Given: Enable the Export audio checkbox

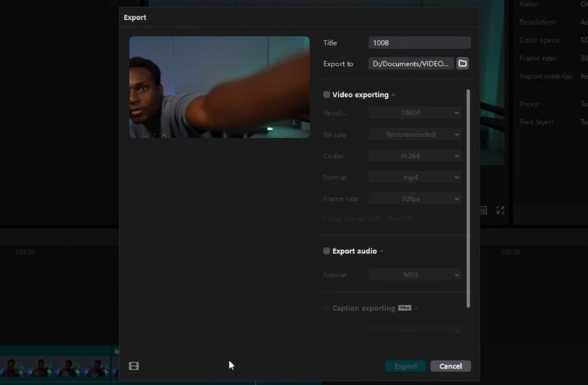Looking at the screenshot, I should coord(326,251).
